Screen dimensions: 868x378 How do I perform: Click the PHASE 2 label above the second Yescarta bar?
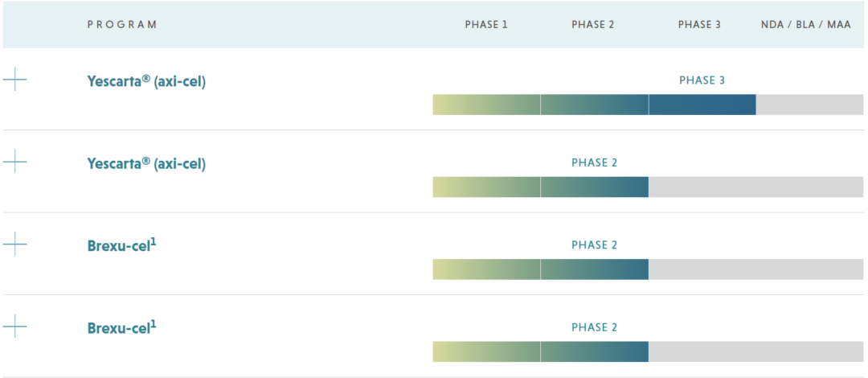pos(594,163)
